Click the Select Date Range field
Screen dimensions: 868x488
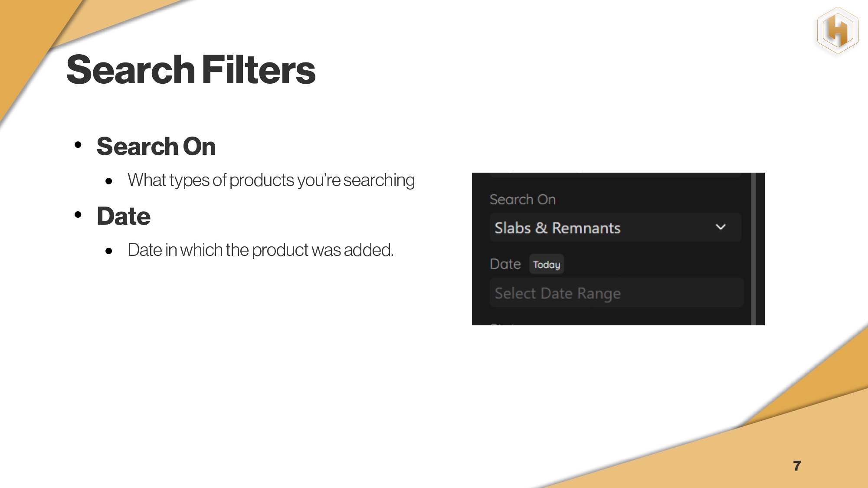(x=616, y=293)
